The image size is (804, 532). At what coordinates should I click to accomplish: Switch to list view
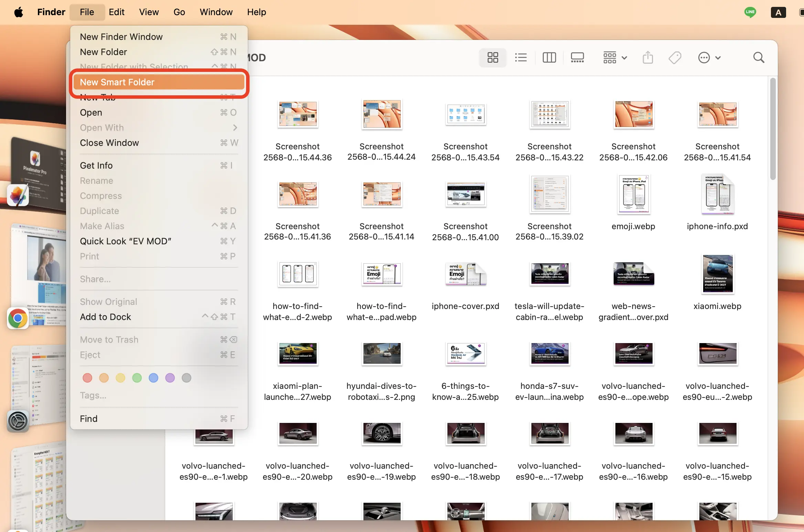coord(521,57)
